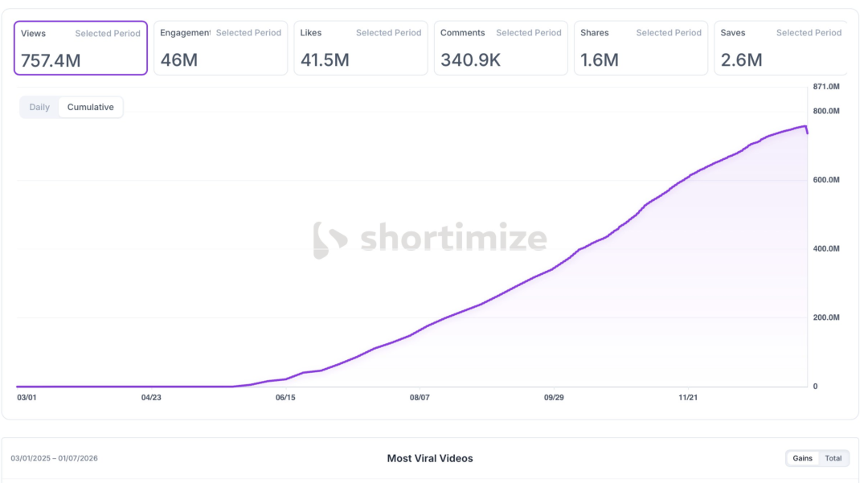This screenshot has width=868, height=483.
Task: Click the 06/15 x-axis date marker
Action: 285,397
